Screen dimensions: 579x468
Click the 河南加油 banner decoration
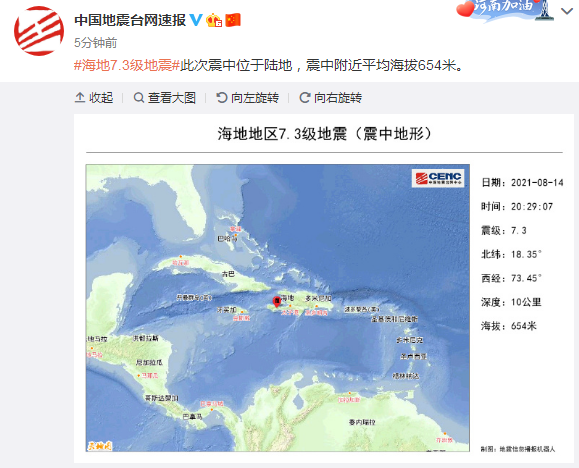[505, 10]
